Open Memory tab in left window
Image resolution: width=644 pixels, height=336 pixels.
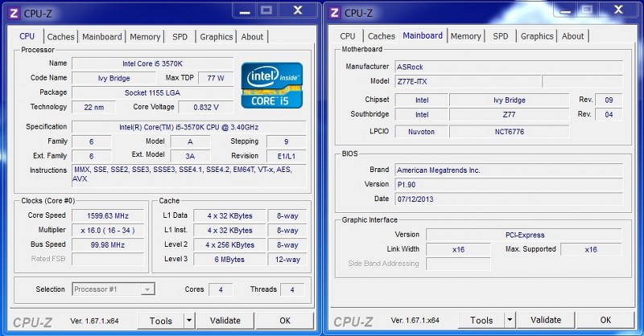point(145,36)
